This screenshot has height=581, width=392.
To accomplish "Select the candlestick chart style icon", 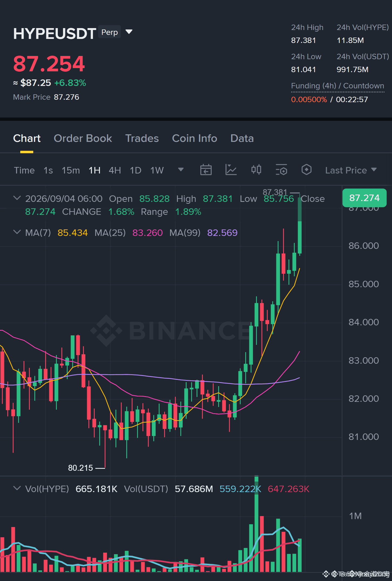I will [x=256, y=170].
